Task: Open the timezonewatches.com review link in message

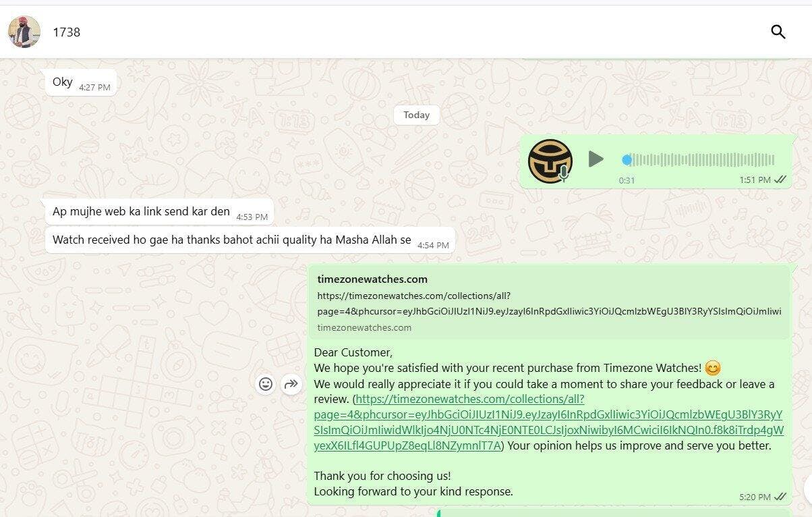Action: coord(548,423)
